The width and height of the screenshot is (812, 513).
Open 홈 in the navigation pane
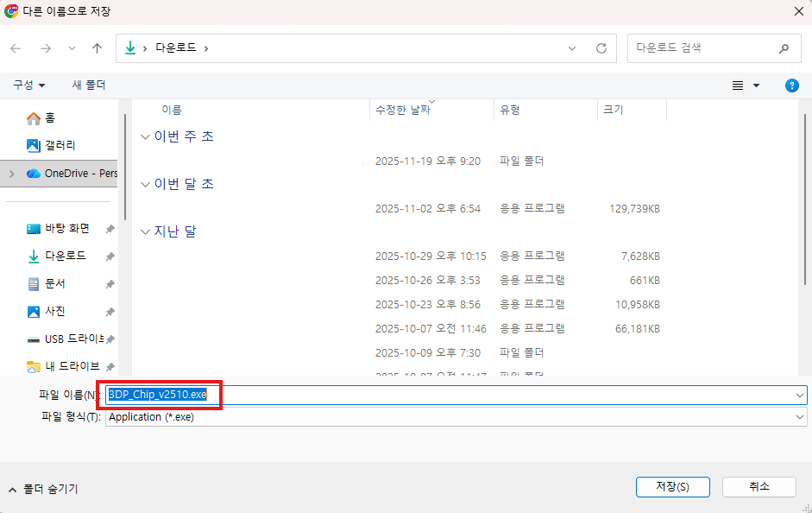(x=41, y=118)
